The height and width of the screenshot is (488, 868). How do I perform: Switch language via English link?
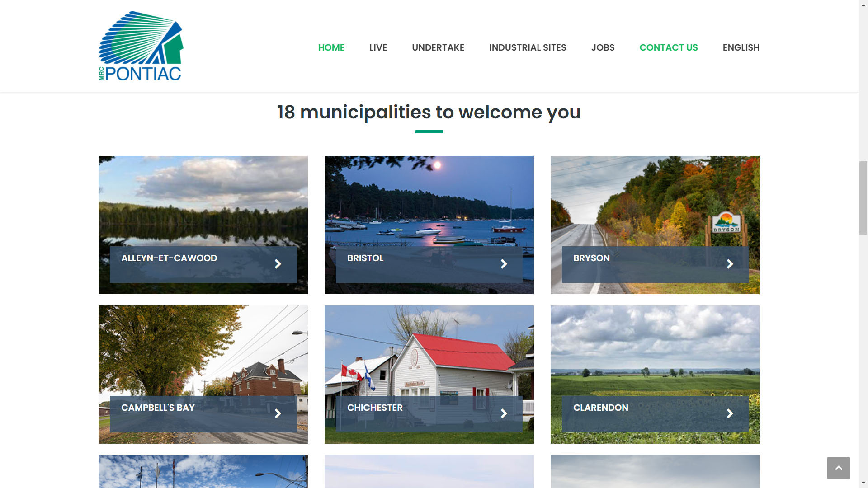[741, 47]
